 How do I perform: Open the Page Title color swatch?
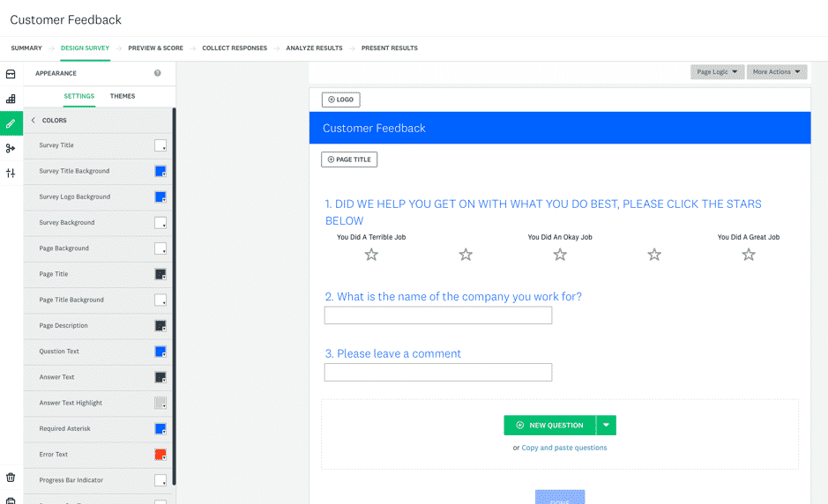[160, 274]
